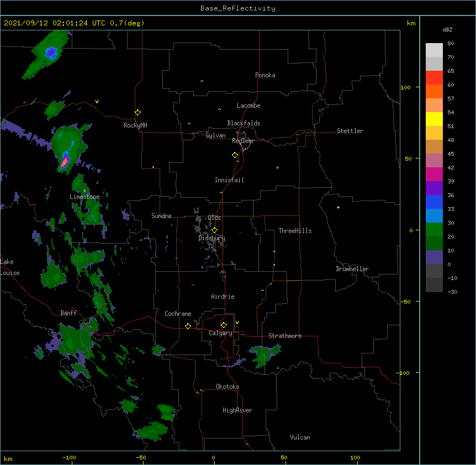Click the Banff label

(68, 313)
